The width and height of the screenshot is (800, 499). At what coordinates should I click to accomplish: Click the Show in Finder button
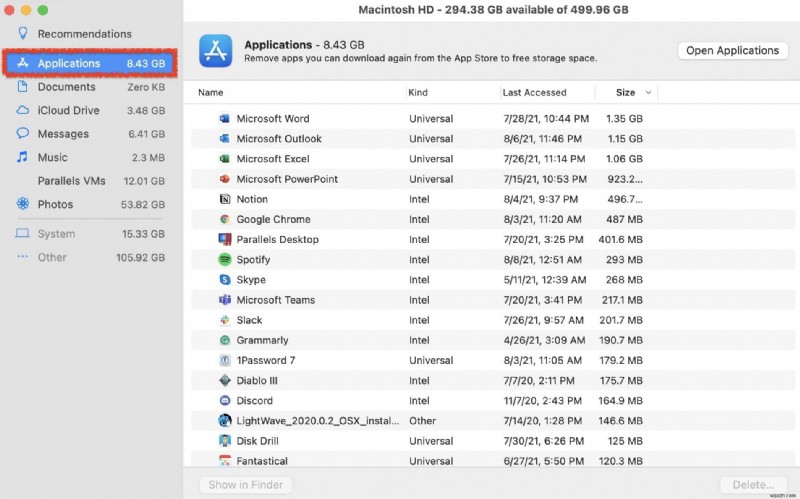(246, 485)
